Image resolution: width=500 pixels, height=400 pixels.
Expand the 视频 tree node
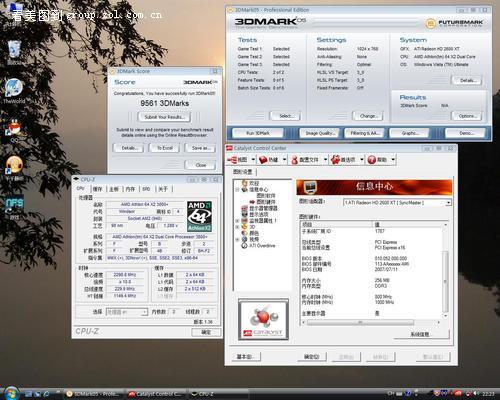pyautogui.click(x=237, y=239)
